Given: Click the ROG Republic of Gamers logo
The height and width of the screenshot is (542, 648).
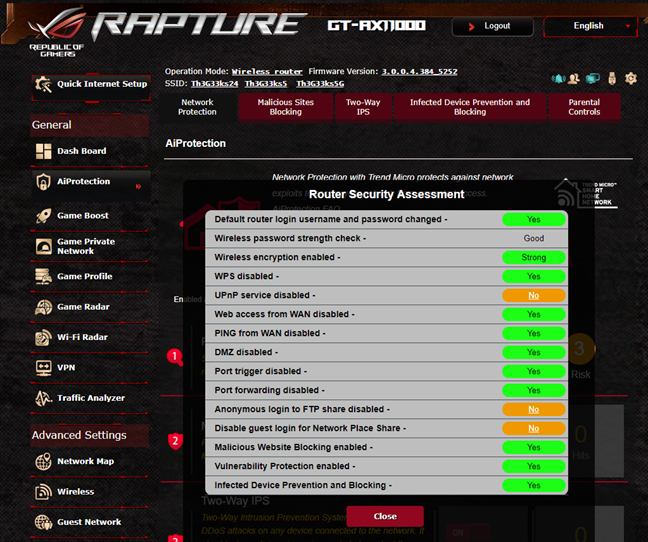Looking at the screenshot, I should [57, 33].
